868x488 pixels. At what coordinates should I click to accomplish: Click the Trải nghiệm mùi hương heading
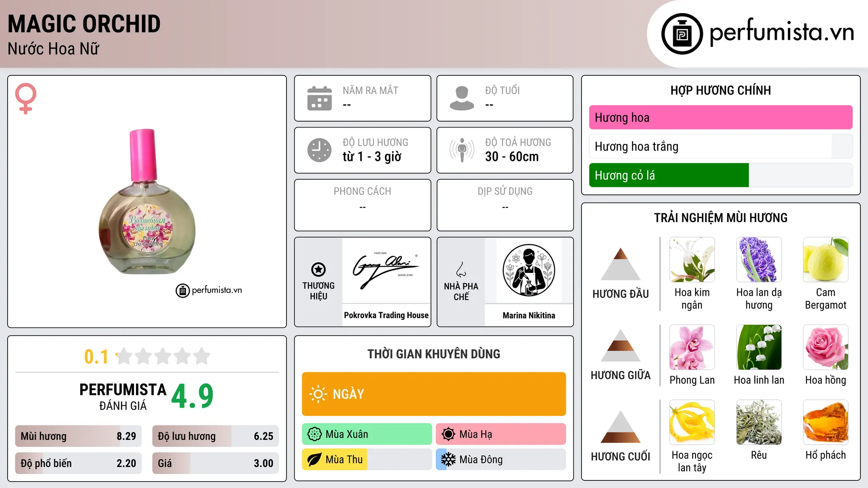click(x=721, y=218)
